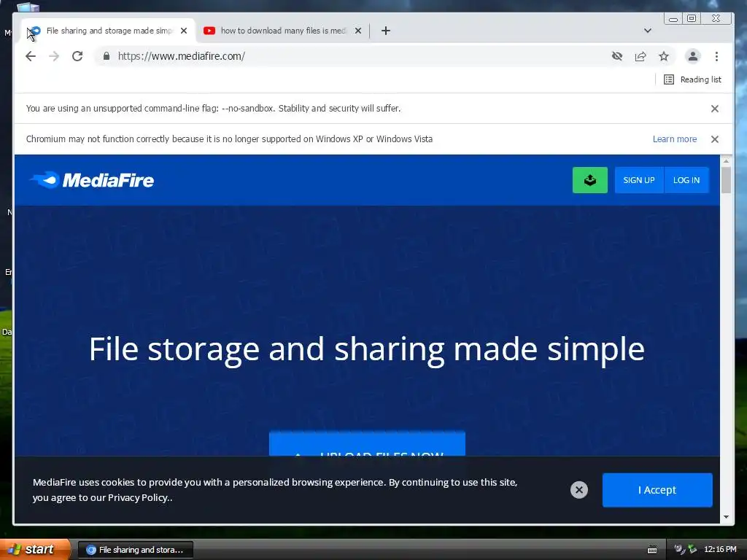
Task: Click the crossed-out eye icon in address bar
Action: [x=617, y=56]
